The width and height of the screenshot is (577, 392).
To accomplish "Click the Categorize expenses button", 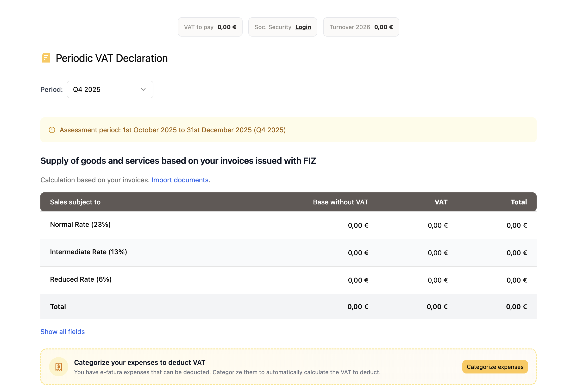I will tap(495, 367).
